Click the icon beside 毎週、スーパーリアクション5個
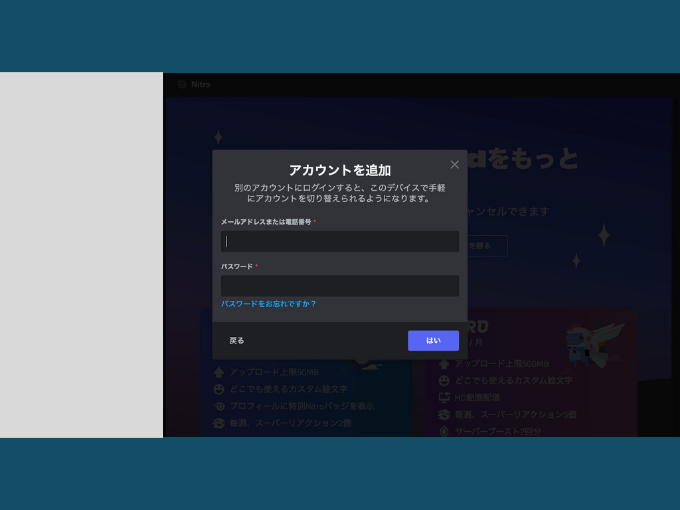The image size is (680, 510). click(444, 415)
